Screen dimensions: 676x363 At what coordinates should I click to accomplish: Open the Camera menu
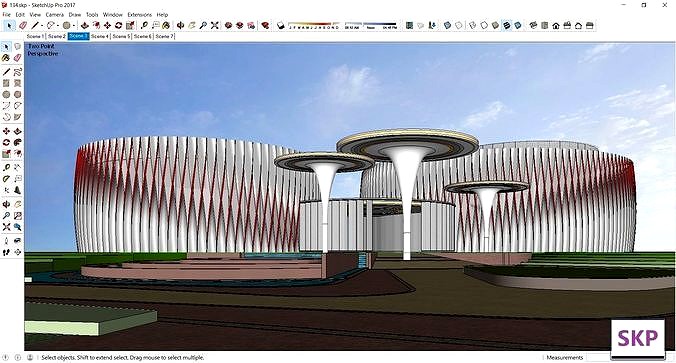point(55,15)
